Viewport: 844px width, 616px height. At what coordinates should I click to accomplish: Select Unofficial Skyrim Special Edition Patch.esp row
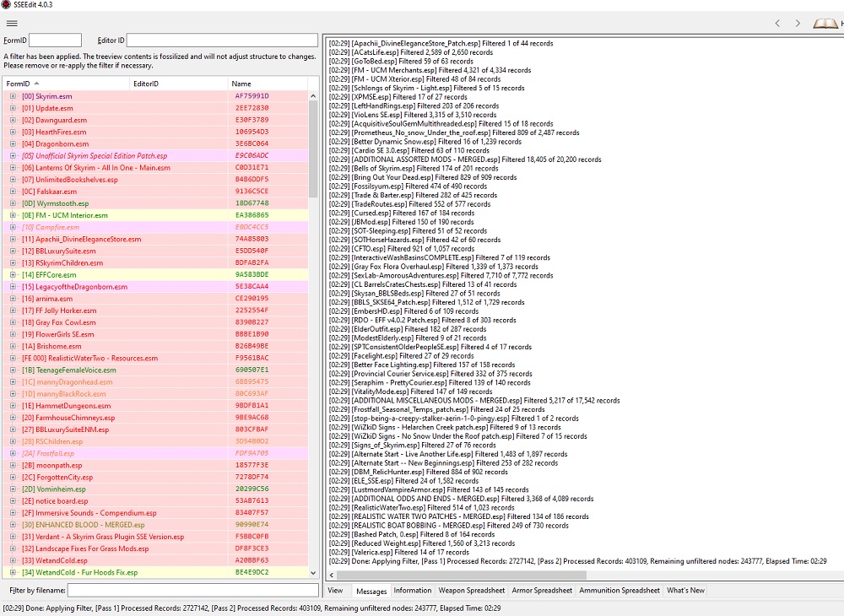tap(155, 155)
